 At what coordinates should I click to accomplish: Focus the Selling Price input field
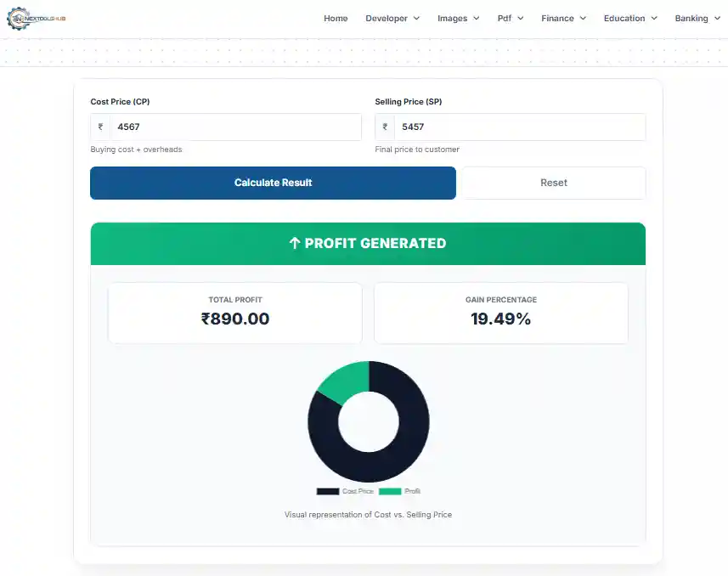[x=520, y=127]
